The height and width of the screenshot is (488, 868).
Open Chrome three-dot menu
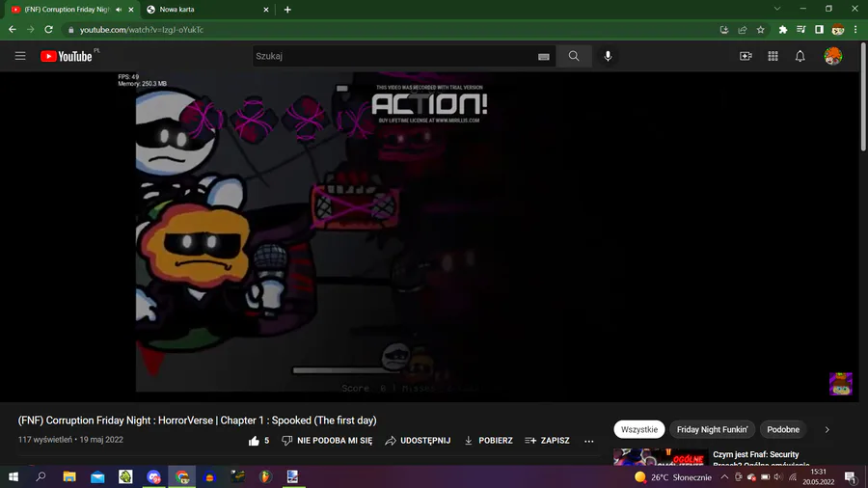pos(855,30)
